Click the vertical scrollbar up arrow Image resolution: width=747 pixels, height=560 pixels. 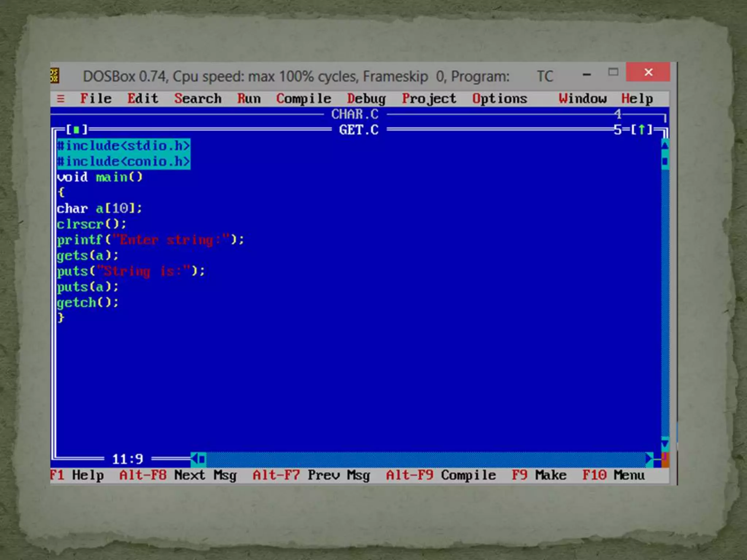[665, 145]
